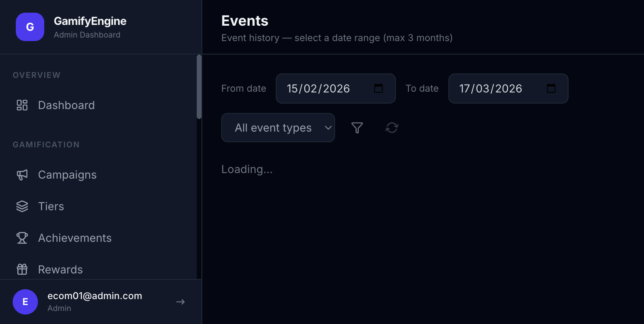Open the calendar picker for To date
This screenshot has width=644, height=324.
coord(551,89)
